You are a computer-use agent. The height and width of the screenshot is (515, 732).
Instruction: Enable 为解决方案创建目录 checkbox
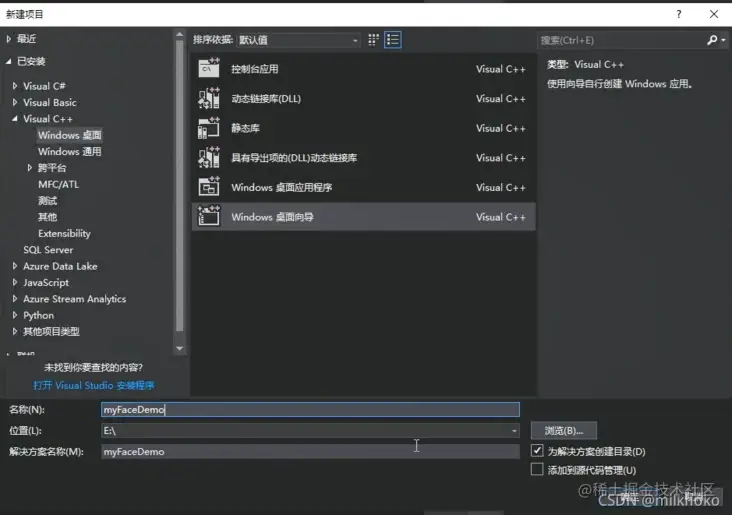[537, 451]
